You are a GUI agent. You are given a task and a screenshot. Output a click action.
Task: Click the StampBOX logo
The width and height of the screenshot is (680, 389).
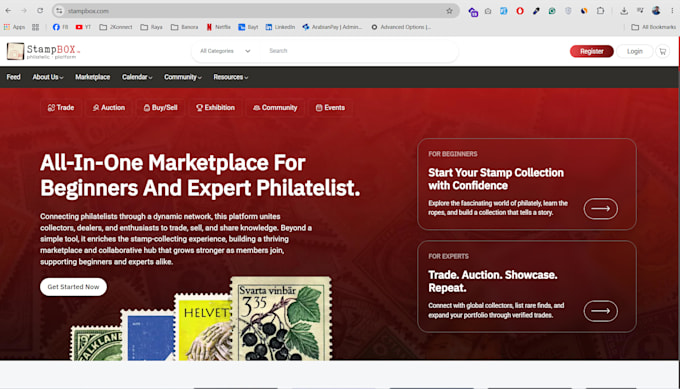click(43, 51)
